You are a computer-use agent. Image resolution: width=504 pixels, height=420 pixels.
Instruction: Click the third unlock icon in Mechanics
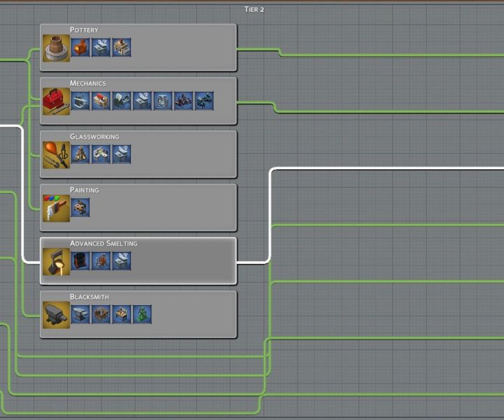pos(122,101)
